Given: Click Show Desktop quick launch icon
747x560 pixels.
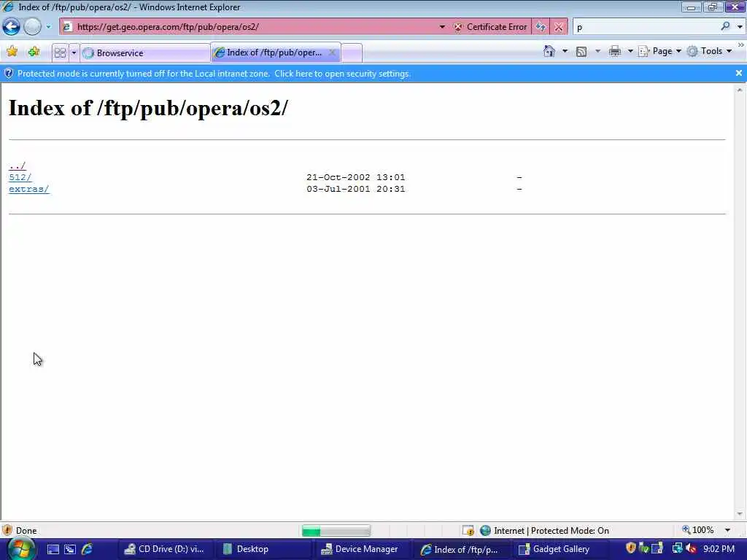Looking at the screenshot, I should click(53, 549).
